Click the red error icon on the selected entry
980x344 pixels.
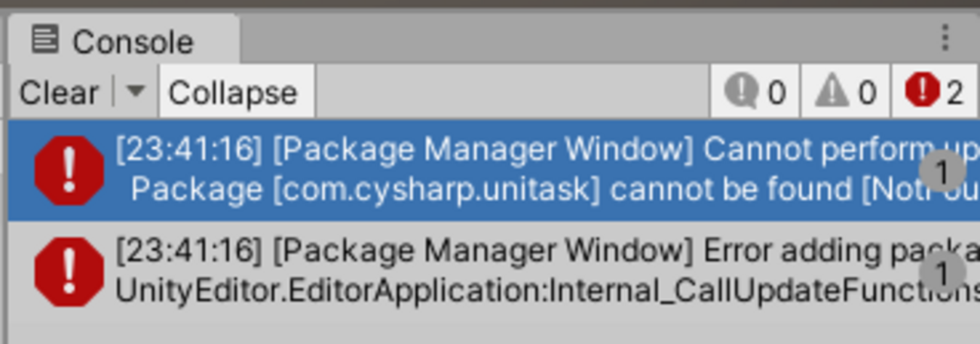click(69, 170)
